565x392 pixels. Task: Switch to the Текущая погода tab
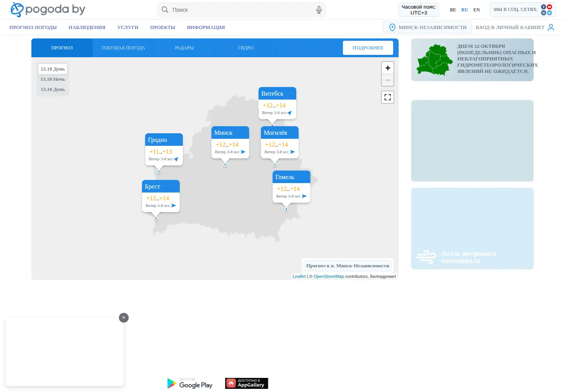tap(123, 48)
